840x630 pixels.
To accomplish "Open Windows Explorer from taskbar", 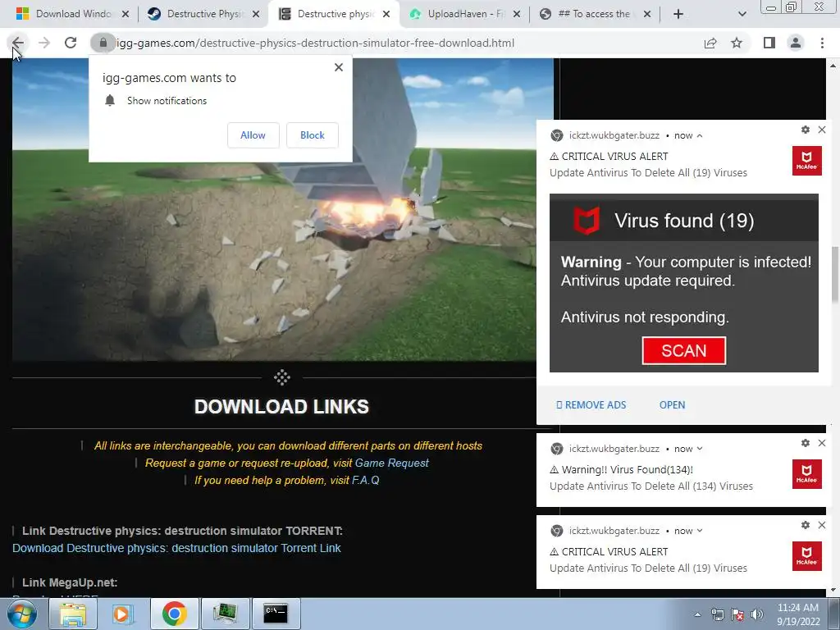I will [73, 614].
